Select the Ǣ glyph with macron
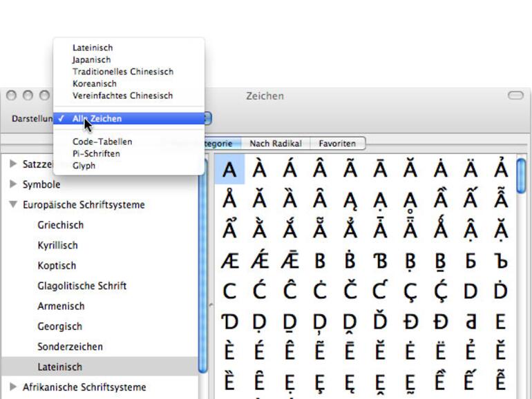Viewport: 532px width, 399px height. (x=289, y=261)
